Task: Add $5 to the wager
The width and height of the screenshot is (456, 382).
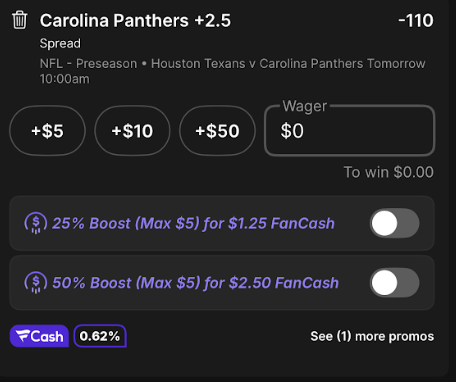Action: 47,131
